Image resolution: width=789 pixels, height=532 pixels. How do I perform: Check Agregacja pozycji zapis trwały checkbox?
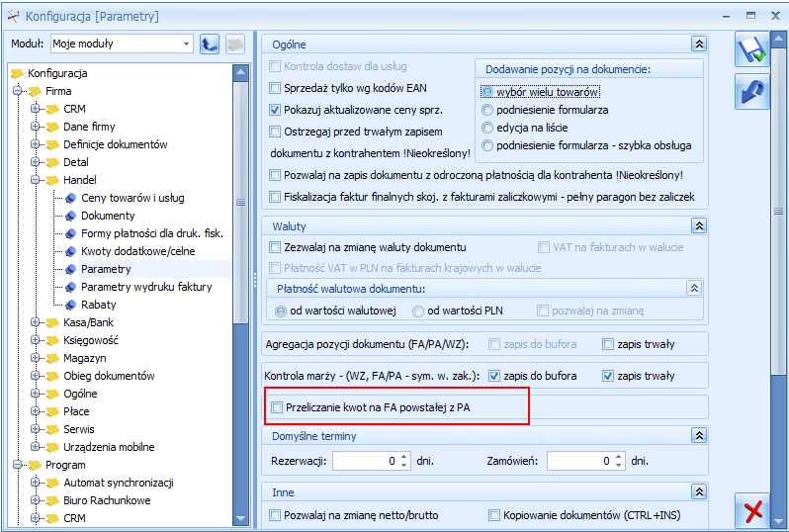click(608, 344)
